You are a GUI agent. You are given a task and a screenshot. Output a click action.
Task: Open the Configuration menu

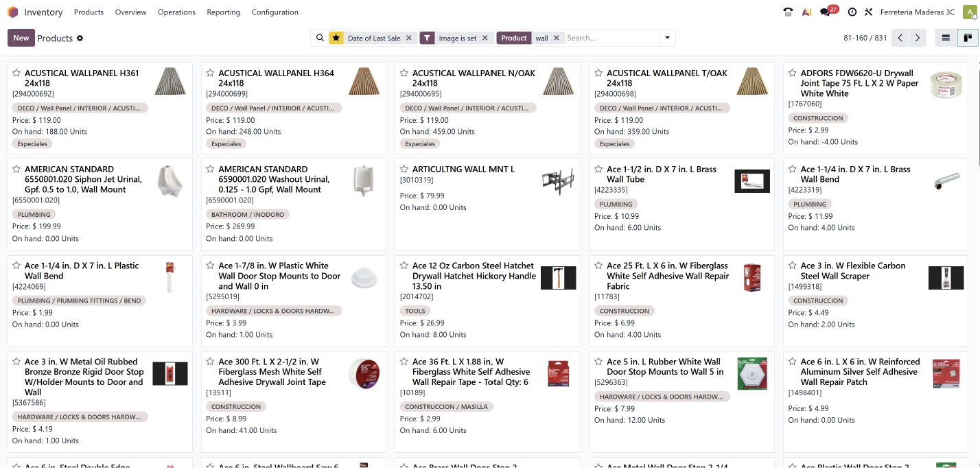click(275, 12)
